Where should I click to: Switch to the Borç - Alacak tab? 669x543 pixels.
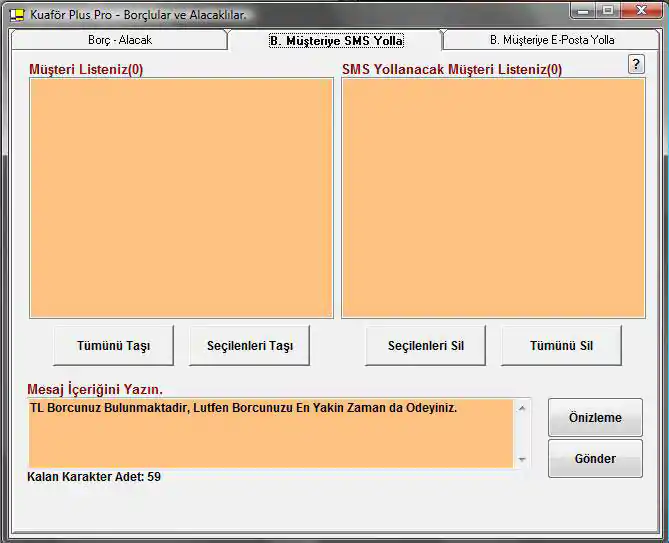click(x=119, y=40)
